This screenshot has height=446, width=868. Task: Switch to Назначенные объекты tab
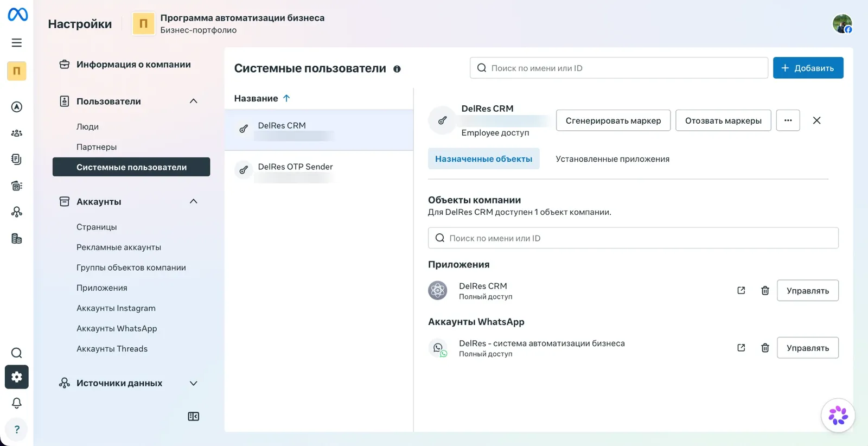483,159
